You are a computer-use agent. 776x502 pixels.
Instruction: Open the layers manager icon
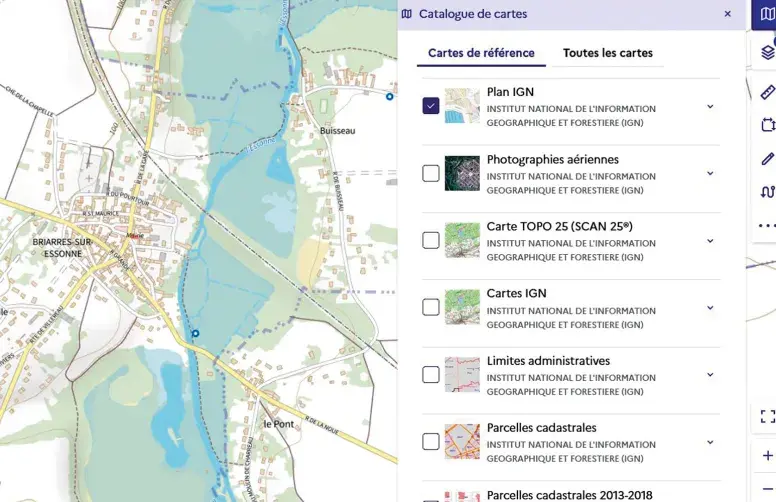[x=767, y=52]
